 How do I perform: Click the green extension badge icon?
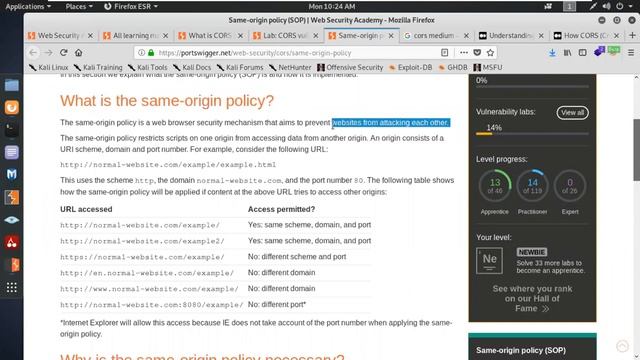(x=613, y=51)
